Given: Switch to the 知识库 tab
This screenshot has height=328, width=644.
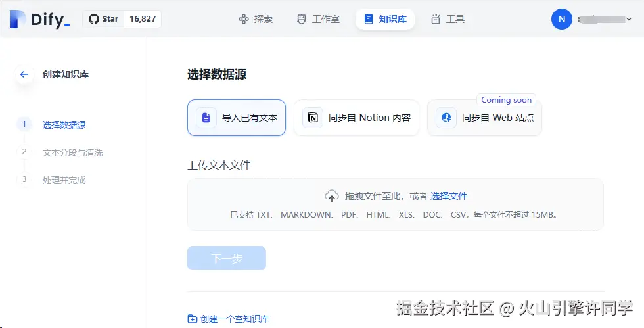Looking at the screenshot, I should tap(385, 19).
